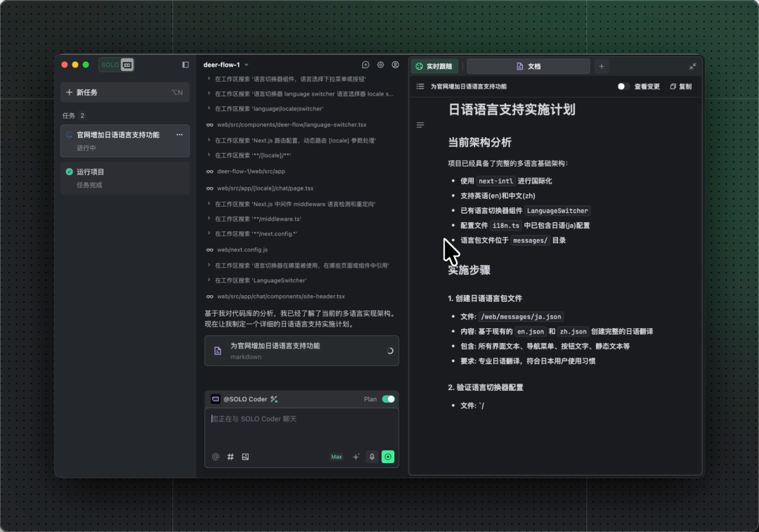This screenshot has width=759, height=532.
Task: Open settings with the gear icon
Action: pos(380,65)
